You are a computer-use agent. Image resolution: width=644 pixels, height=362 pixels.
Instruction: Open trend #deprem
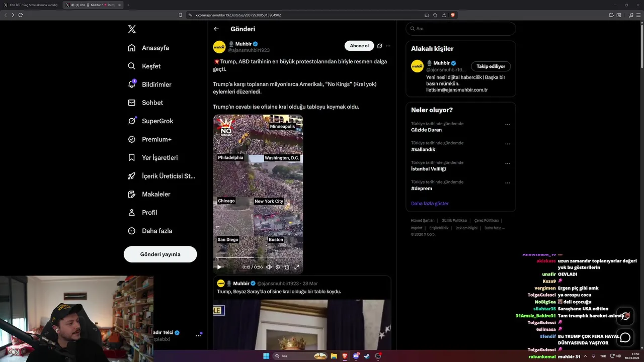pyautogui.click(x=422, y=189)
